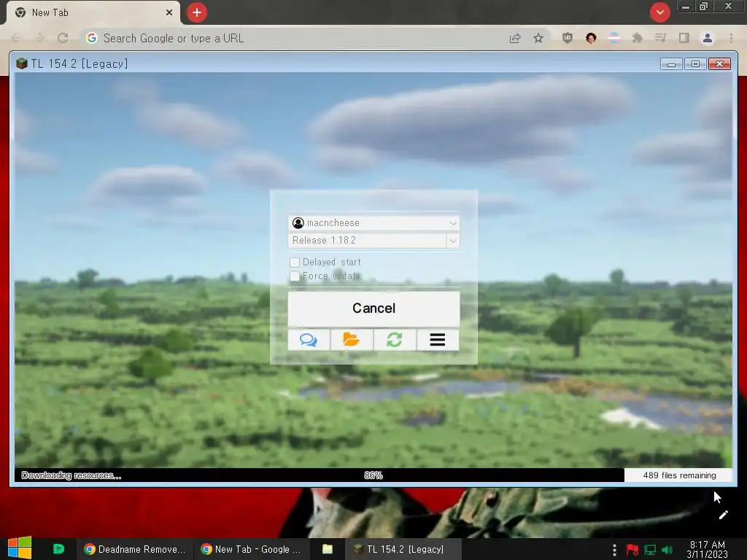The height and width of the screenshot is (560, 747).
Task: Click the red tab search chevron button
Action: (659, 12)
